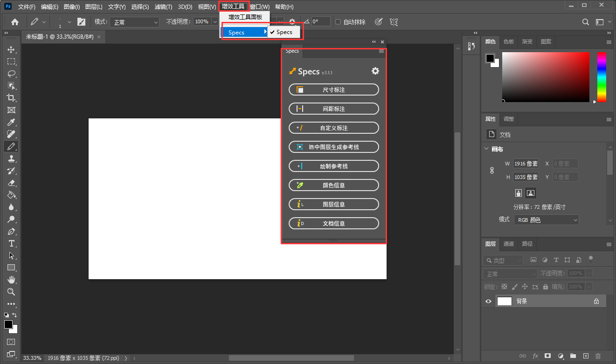
Task: Open the 滤镜(T) menu
Action: point(163,7)
